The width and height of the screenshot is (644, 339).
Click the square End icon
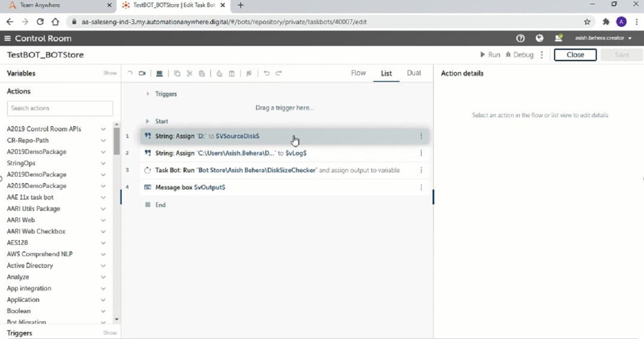point(147,205)
